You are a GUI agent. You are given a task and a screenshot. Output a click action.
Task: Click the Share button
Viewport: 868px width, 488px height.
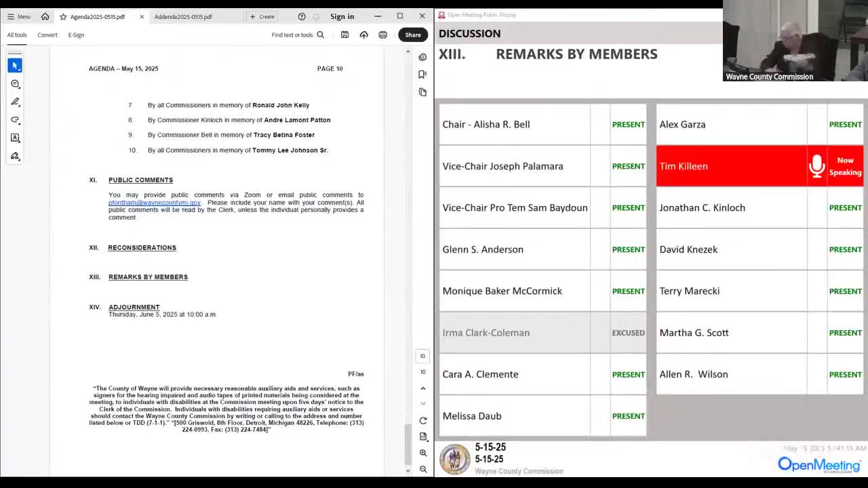click(413, 35)
